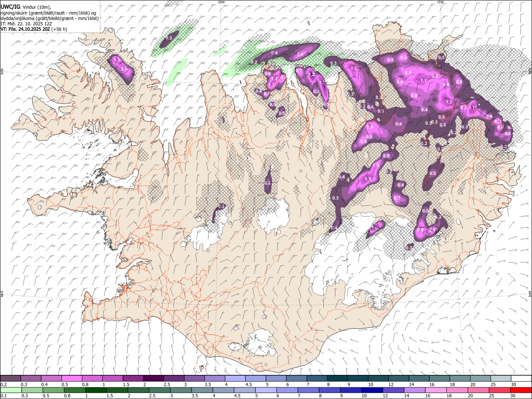Select the 0.3 swatch in bottom legend row

coord(32,390)
